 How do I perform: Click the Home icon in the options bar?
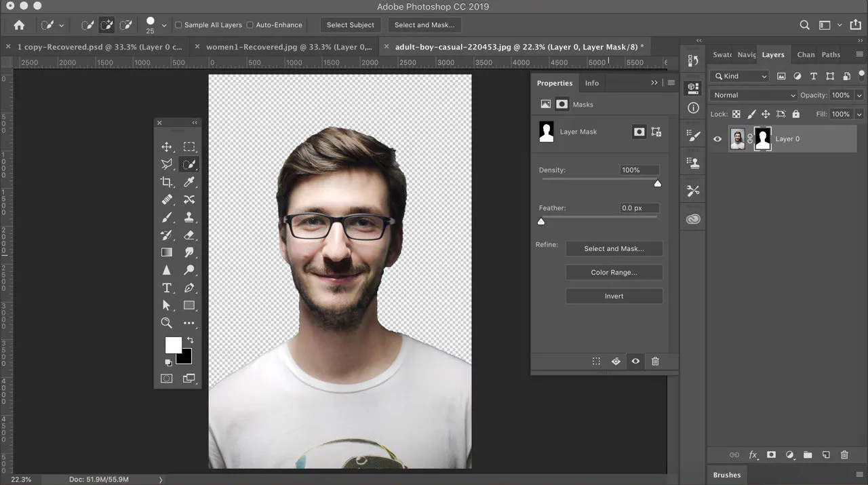(x=19, y=25)
